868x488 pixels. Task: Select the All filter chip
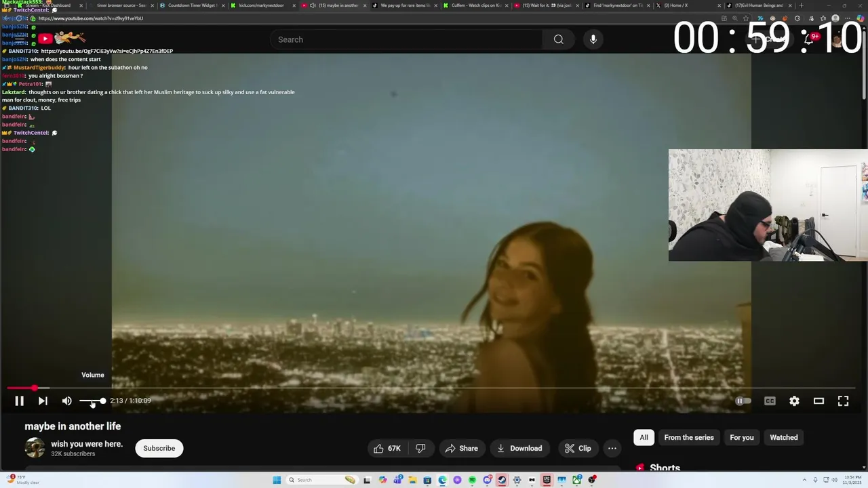pos(644,437)
